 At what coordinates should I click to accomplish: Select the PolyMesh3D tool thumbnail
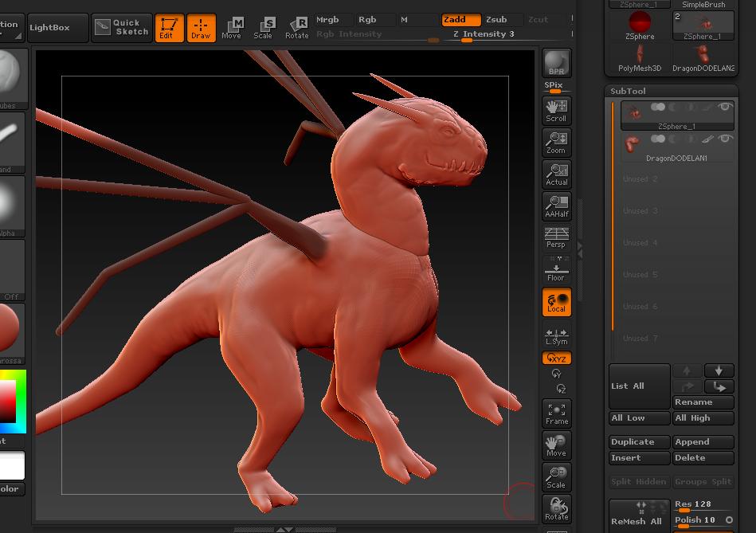(x=640, y=56)
